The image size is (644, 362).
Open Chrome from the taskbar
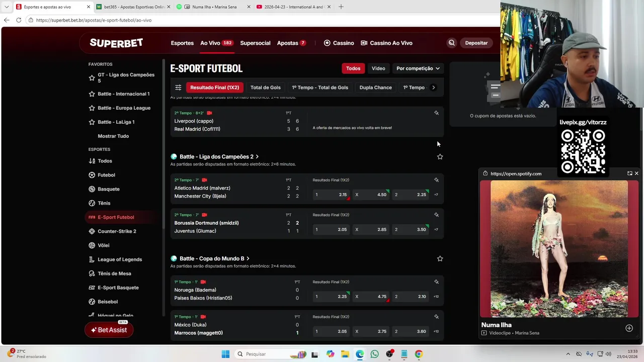click(x=419, y=354)
